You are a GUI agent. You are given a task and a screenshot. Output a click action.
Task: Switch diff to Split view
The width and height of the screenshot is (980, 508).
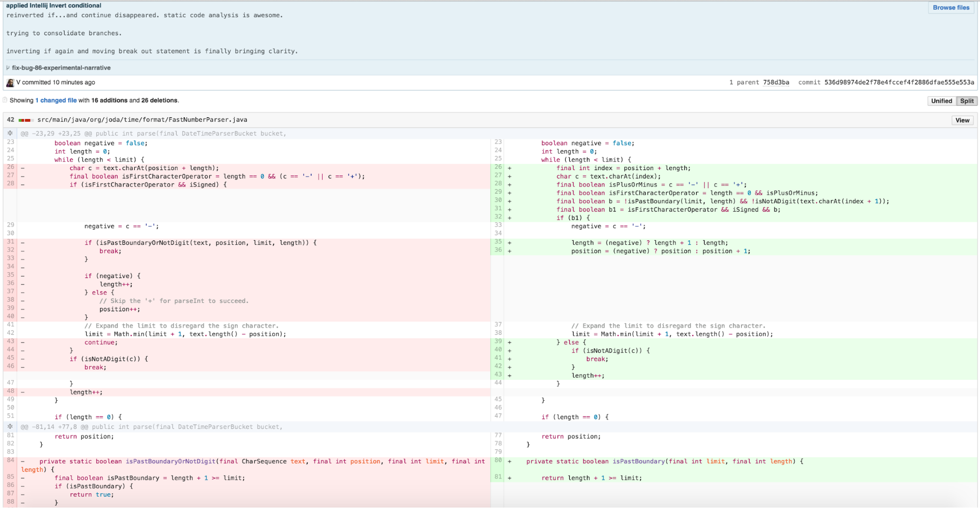pyautogui.click(x=967, y=101)
